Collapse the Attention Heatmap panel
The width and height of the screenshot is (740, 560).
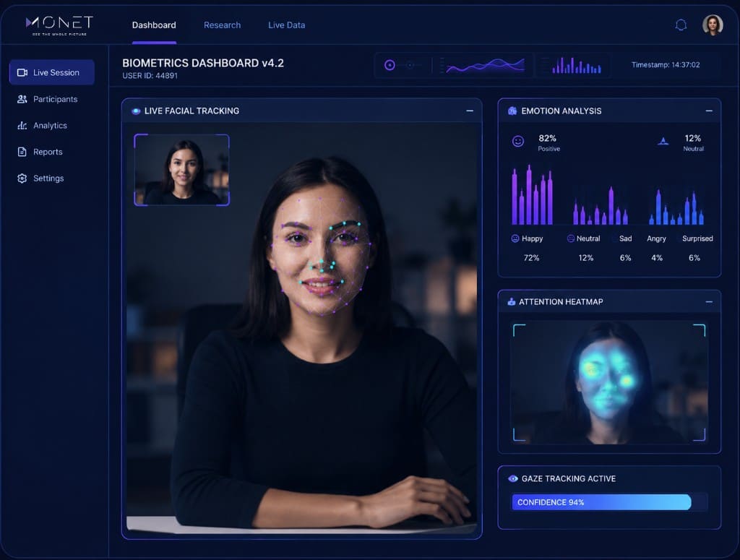[x=709, y=302]
